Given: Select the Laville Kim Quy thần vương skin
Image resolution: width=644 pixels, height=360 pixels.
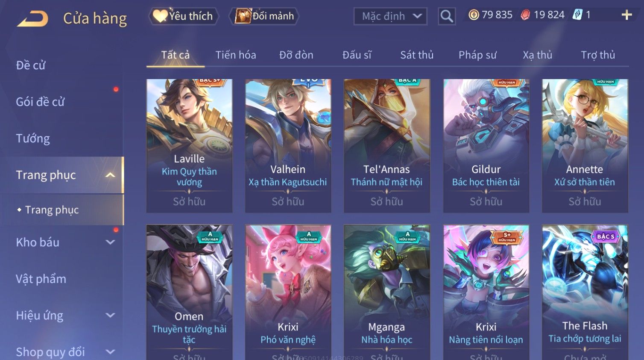Looking at the screenshot, I should click(x=189, y=145).
